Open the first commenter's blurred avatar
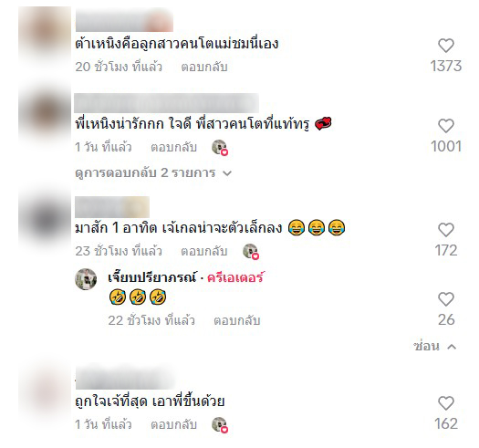The width and height of the screenshot is (479, 448). 45,33
